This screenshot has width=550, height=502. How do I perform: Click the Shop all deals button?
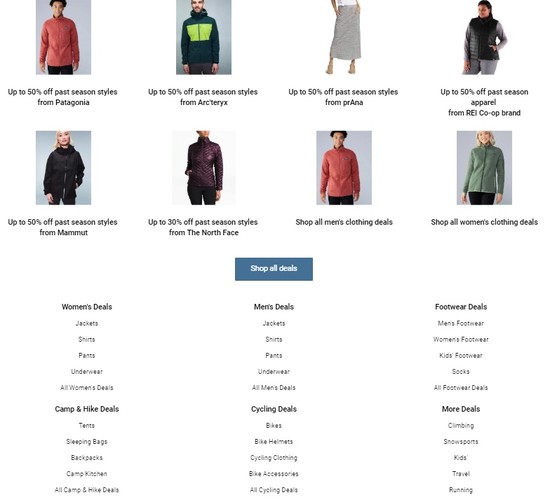pos(274,269)
